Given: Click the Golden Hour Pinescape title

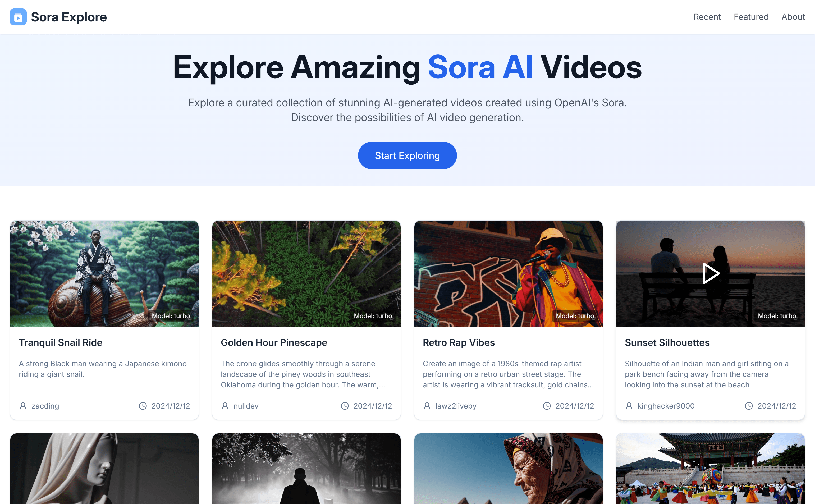Looking at the screenshot, I should point(274,342).
